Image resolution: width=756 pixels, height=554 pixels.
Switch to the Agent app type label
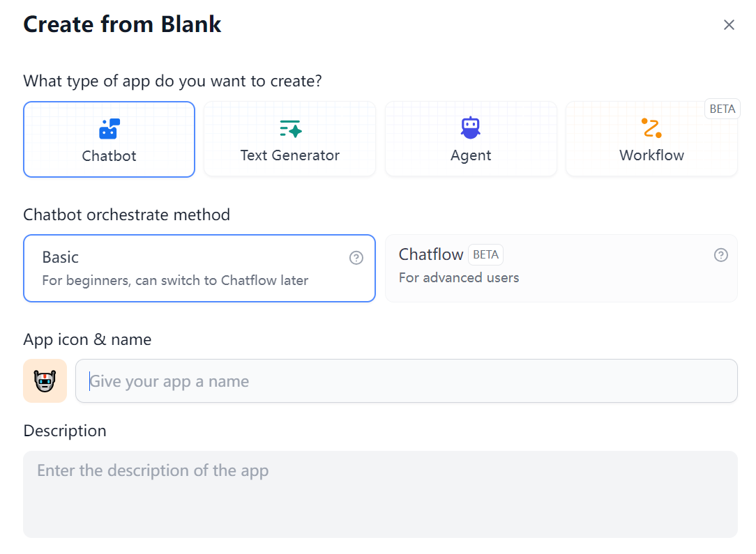pyautogui.click(x=471, y=155)
